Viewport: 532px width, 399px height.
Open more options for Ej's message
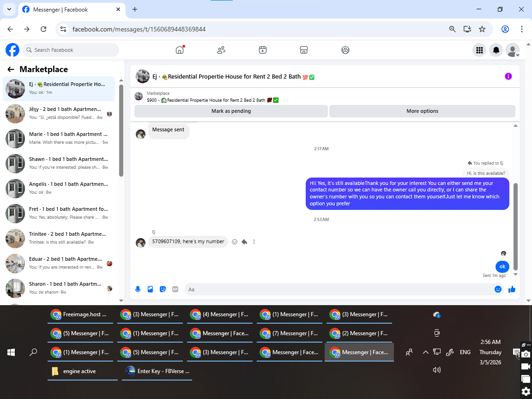254,242
